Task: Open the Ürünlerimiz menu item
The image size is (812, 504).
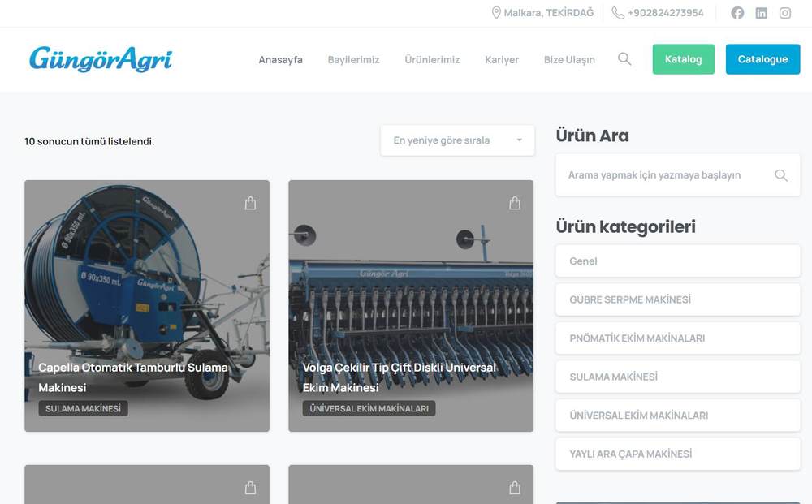Action: (x=433, y=59)
